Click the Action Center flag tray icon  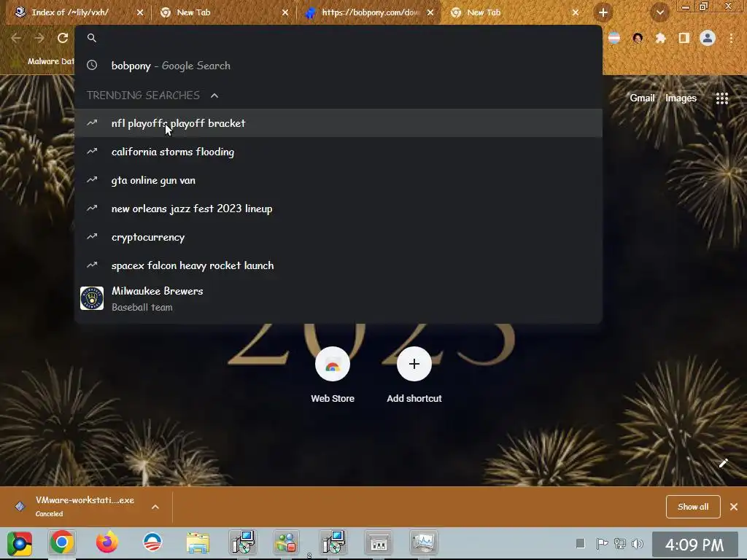pos(602,543)
